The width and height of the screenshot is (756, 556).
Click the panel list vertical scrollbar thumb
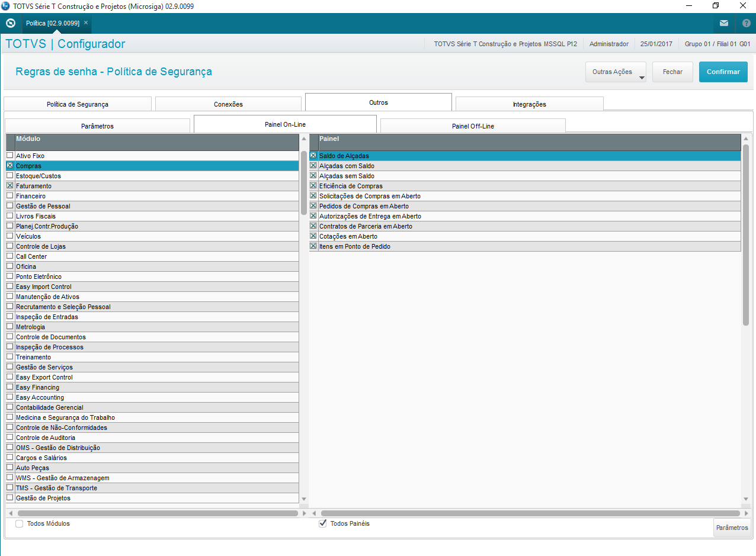pyautogui.click(x=746, y=234)
